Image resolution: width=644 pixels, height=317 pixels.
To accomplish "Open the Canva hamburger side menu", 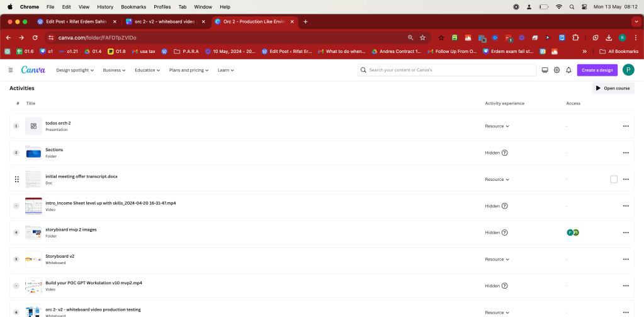I will point(11,70).
